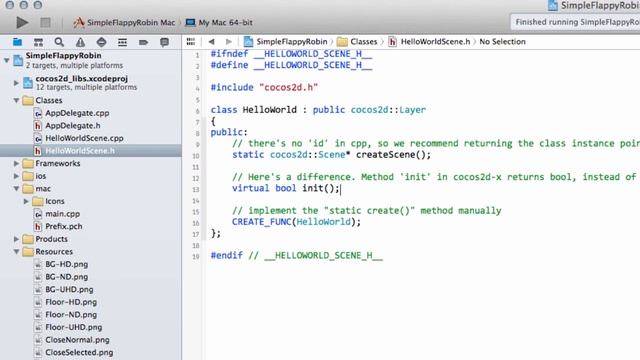Open the SimpleFlappyRobin Mac scheme selector
The width and height of the screenshot is (640, 360).
click(x=124, y=22)
